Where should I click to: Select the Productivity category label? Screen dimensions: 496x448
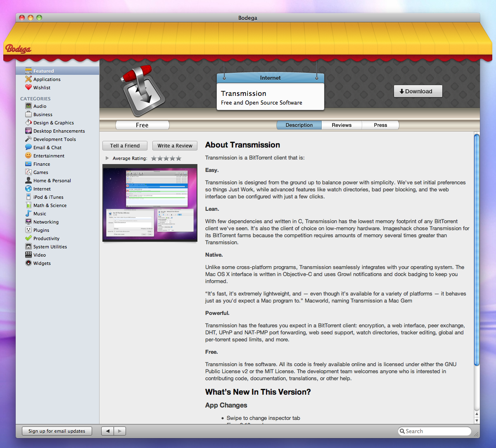46,238
